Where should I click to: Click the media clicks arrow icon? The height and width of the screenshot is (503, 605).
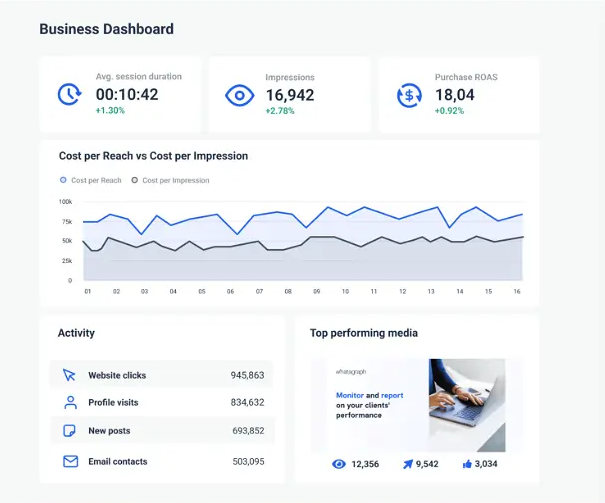405,464
